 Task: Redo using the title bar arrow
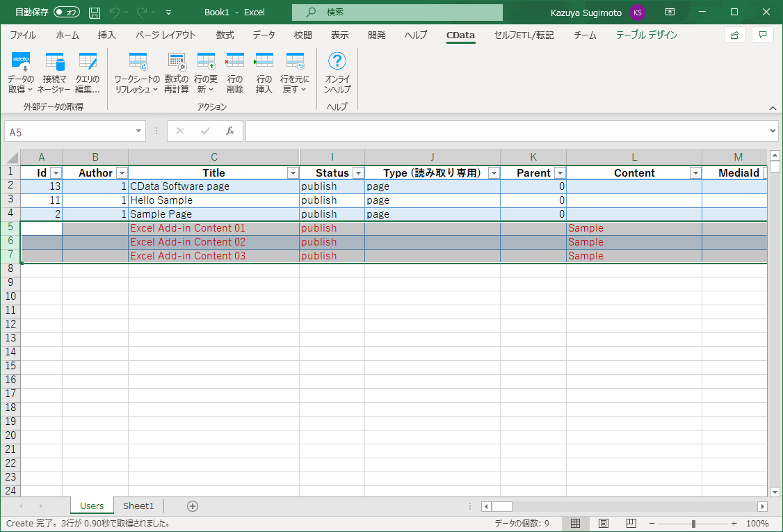pos(142,13)
